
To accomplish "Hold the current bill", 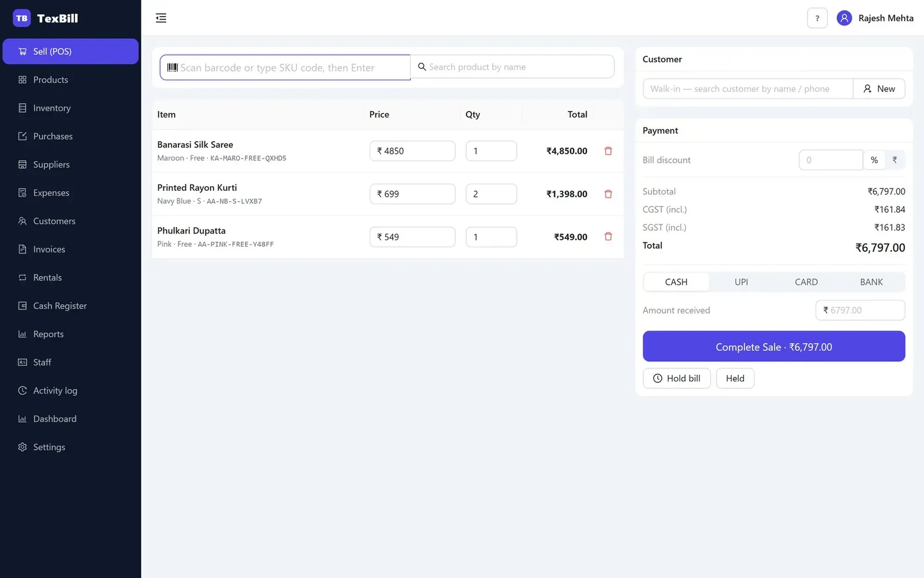I will click(677, 379).
